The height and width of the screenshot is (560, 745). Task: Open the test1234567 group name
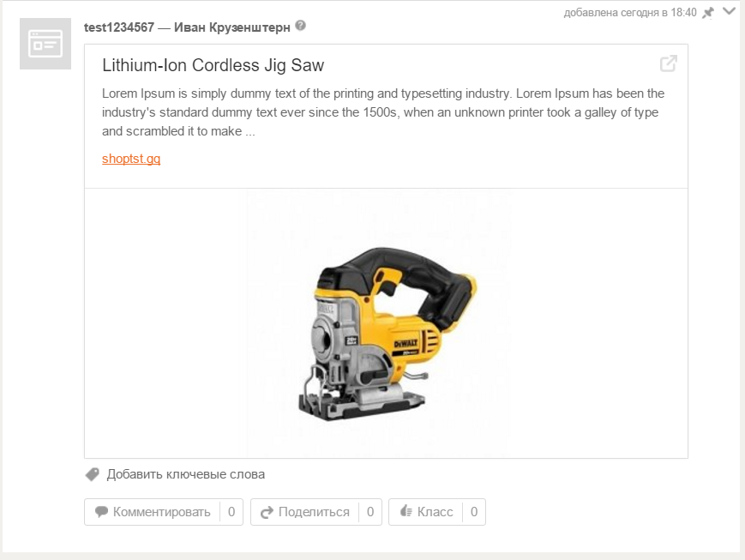[x=119, y=27]
